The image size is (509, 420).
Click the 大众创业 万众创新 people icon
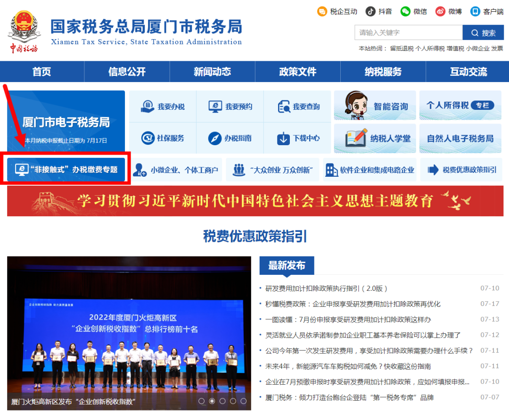tap(239, 170)
